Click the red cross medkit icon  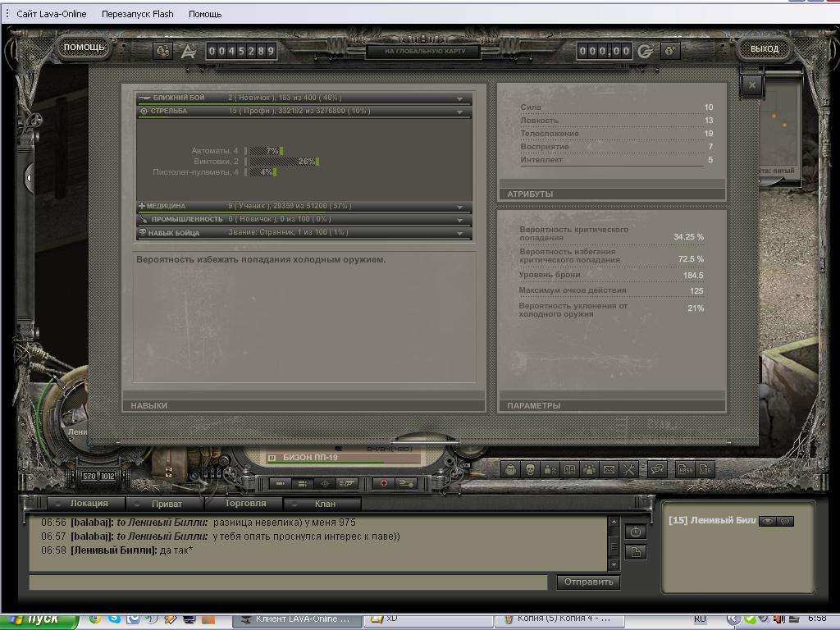[x=383, y=484]
